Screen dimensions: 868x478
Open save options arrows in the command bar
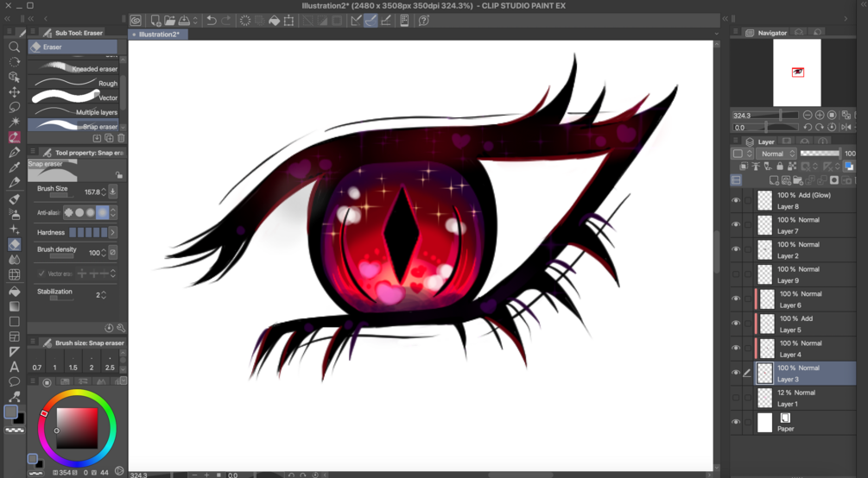click(195, 21)
